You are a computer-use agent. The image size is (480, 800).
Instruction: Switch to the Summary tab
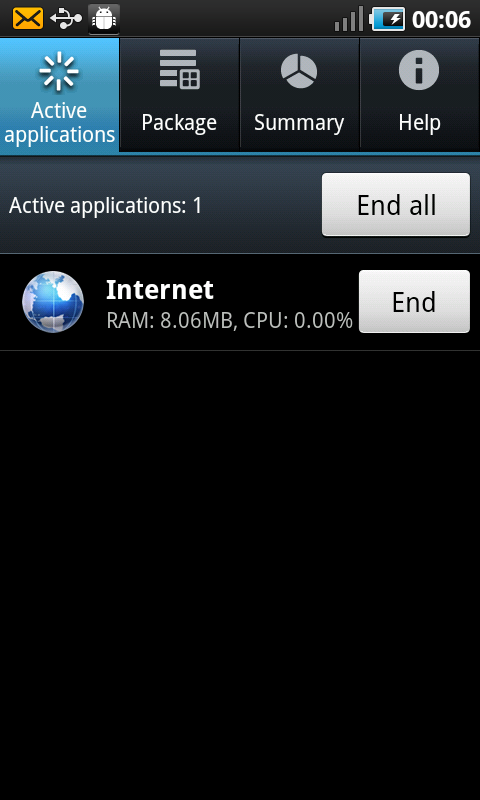coord(299,94)
